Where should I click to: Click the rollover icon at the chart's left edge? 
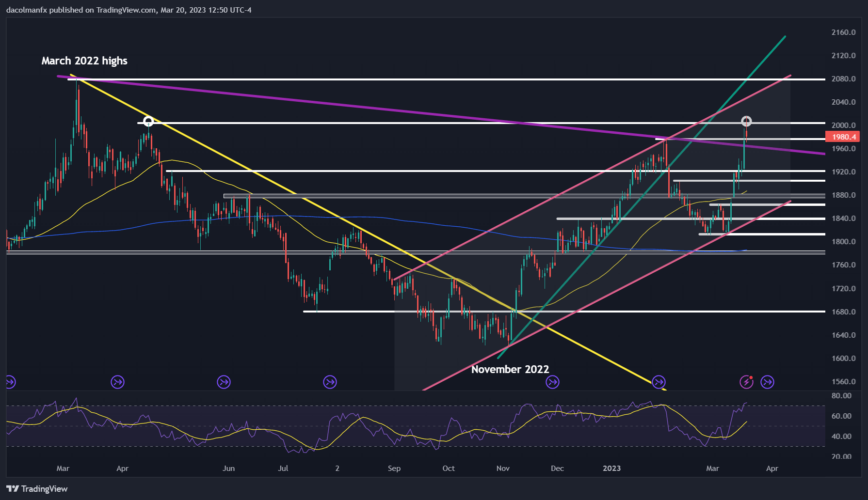click(x=10, y=382)
